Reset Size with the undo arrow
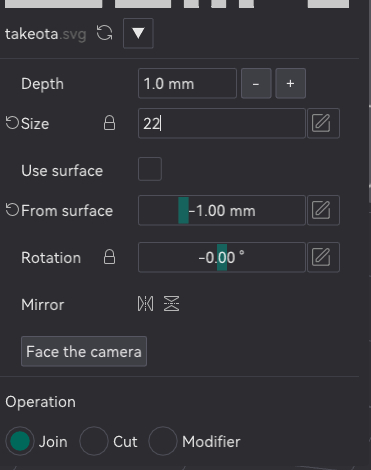Screen dimensions: 371x470 click(x=12, y=123)
